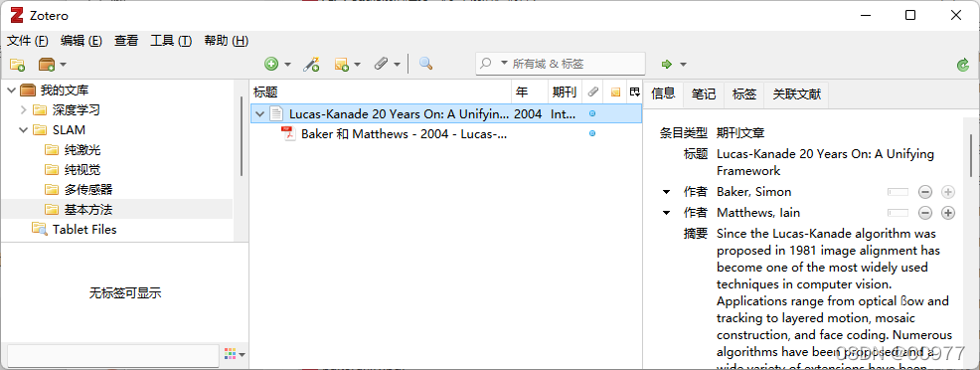
Task: Sort by the 标题 column header
Action: (381, 92)
